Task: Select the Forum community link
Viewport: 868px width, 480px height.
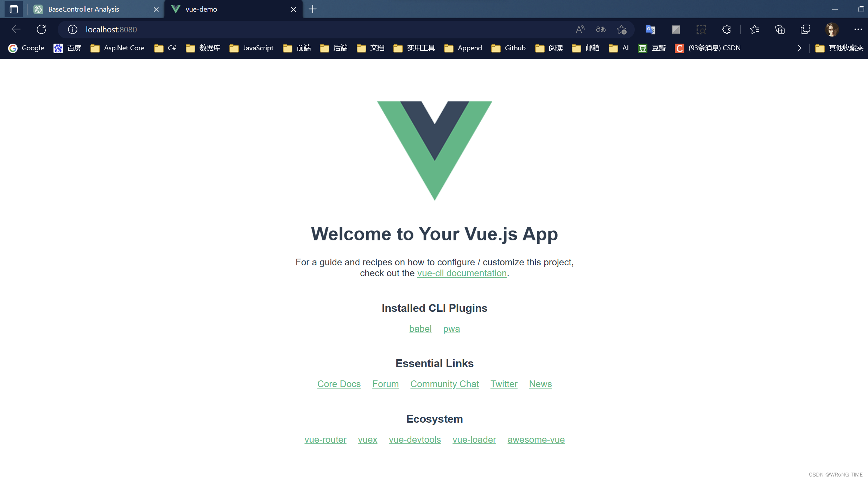Action: 385,384
